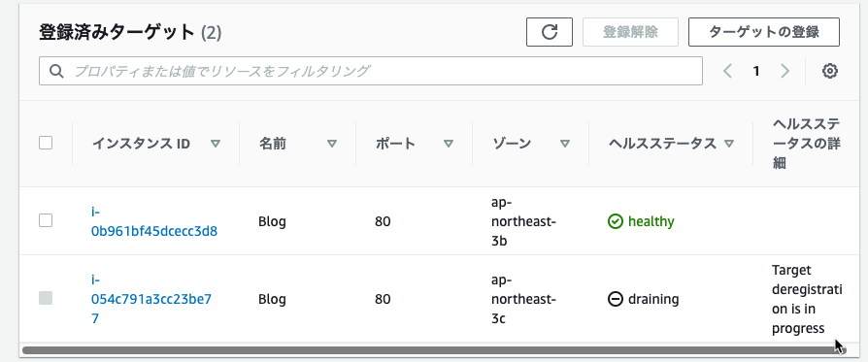Check the disabled box for i-054c791a3cc23be77

coord(46,298)
